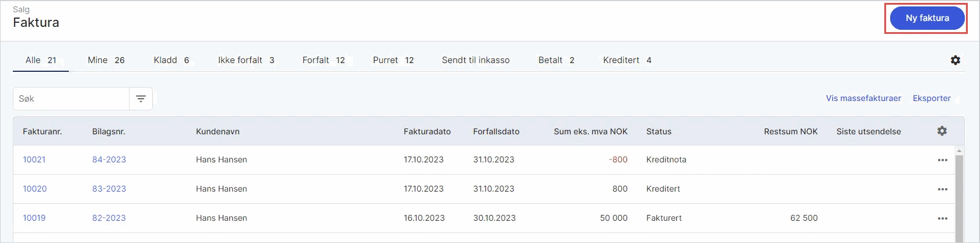980x243 pixels.
Task: Sort by the Fakturadato column header
Action: click(427, 131)
